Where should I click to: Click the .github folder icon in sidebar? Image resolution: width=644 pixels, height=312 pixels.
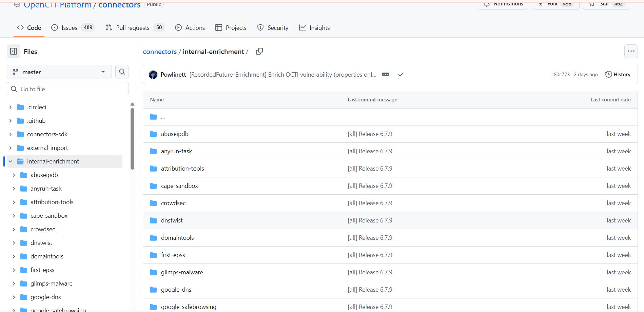pyautogui.click(x=20, y=121)
